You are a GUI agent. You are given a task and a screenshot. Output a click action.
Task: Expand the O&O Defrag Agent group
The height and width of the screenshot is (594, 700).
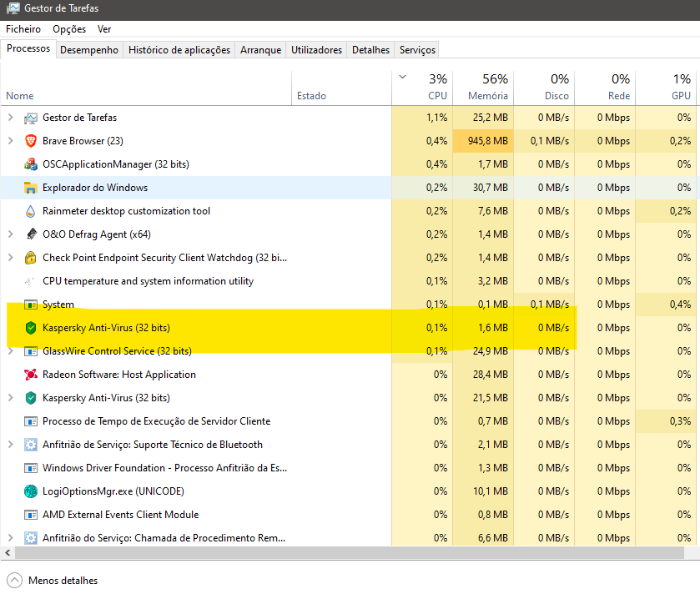tap(10, 234)
